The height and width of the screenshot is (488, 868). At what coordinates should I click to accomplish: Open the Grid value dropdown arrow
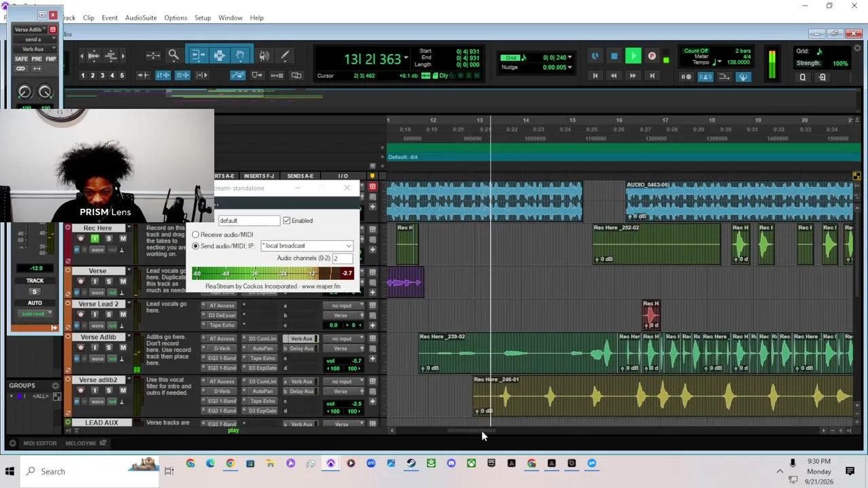click(x=570, y=58)
